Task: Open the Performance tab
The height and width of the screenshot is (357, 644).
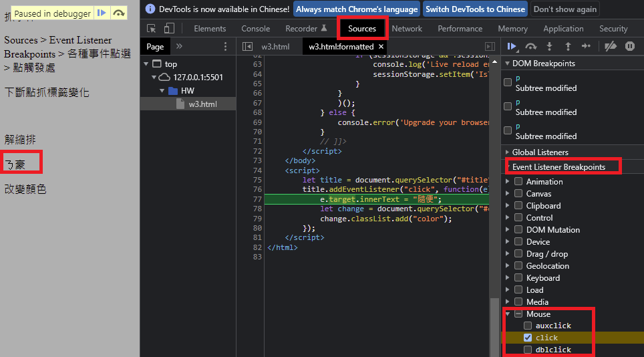Action: pos(460,28)
